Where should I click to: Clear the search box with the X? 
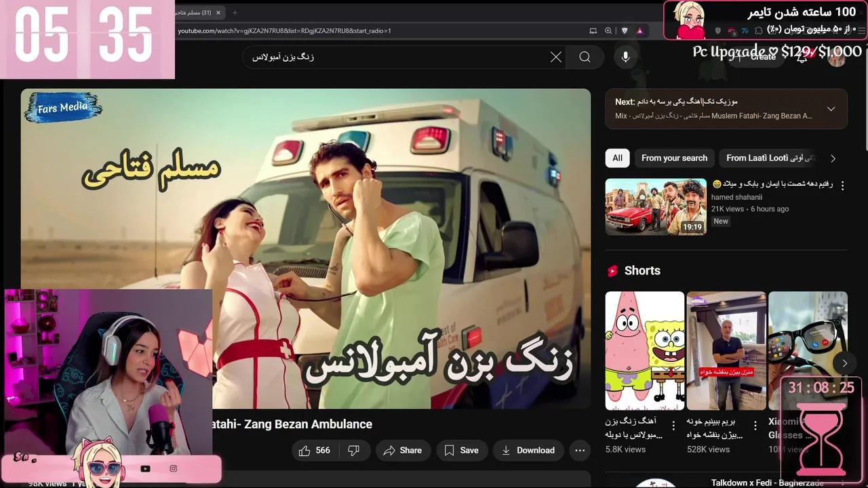click(x=556, y=57)
